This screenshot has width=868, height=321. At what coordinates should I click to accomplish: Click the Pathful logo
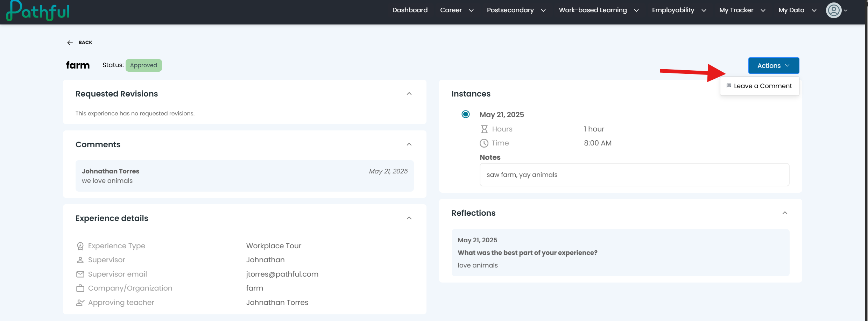[x=38, y=11]
